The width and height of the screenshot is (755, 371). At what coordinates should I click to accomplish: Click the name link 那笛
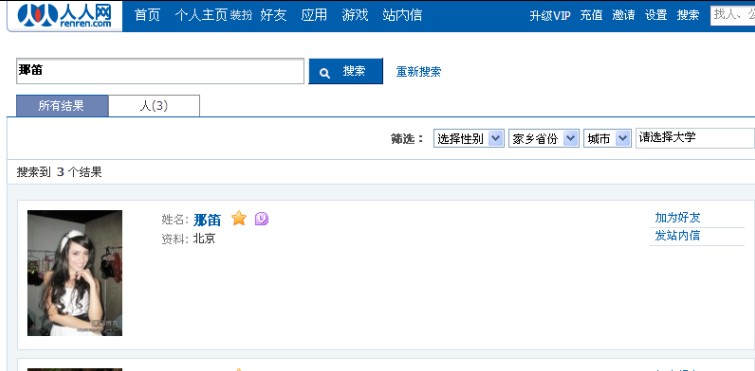click(x=207, y=220)
